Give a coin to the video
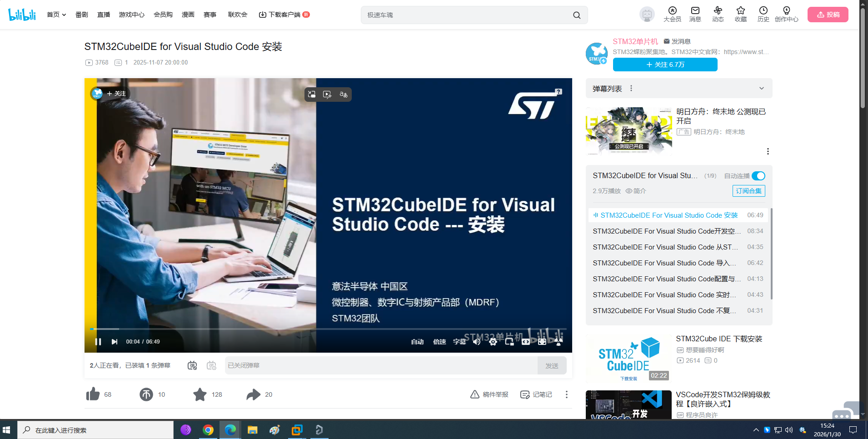 (x=146, y=394)
